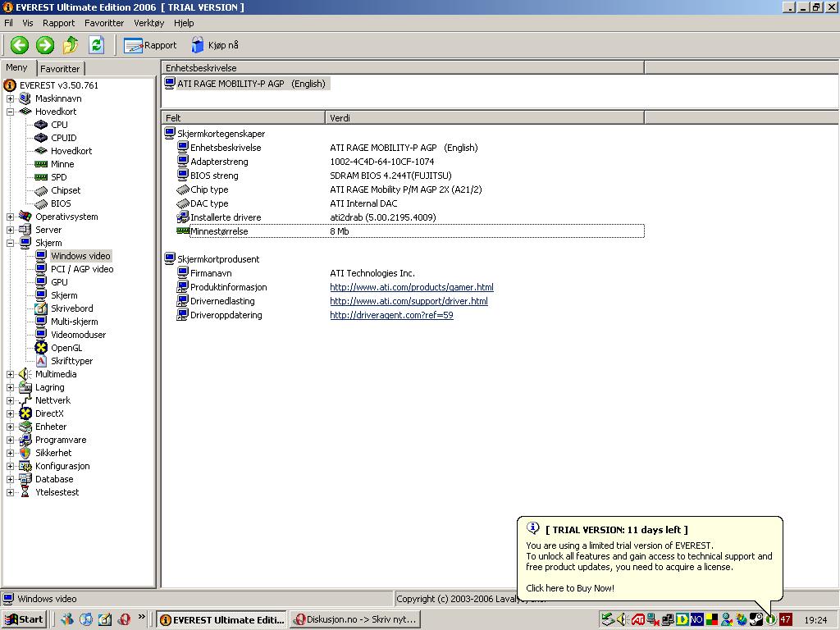Click the Sikkerhet shield icon
Screen dimensions: 840x630
coord(25,453)
